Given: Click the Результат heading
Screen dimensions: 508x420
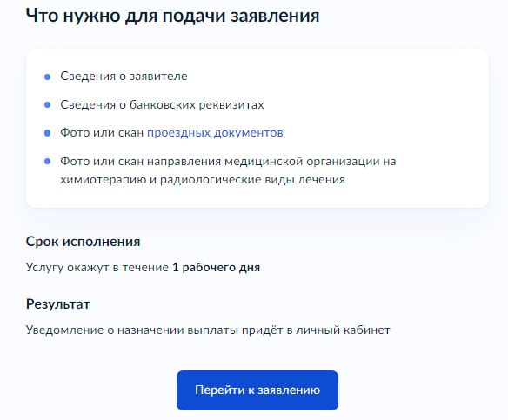Looking at the screenshot, I should [57, 304].
